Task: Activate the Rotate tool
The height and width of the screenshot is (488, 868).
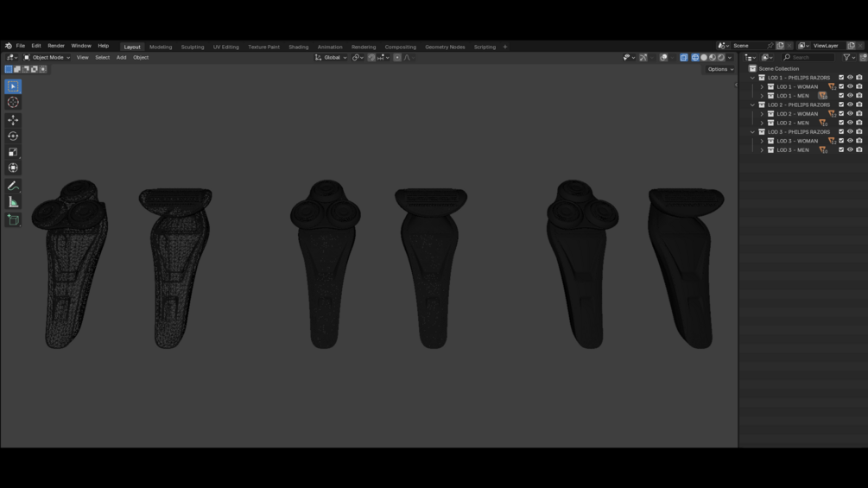Action: (13, 136)
